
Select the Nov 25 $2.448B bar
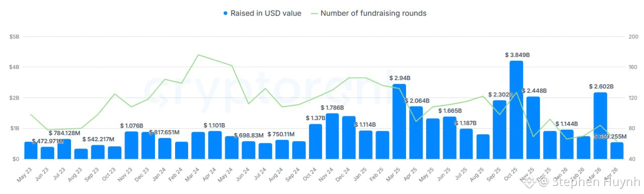click(x=533, y=128)
